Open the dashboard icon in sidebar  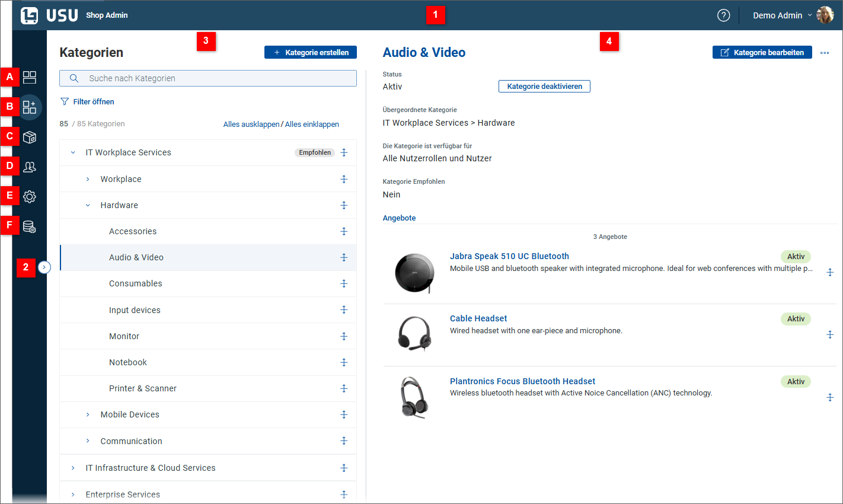(x=30, y=77)
